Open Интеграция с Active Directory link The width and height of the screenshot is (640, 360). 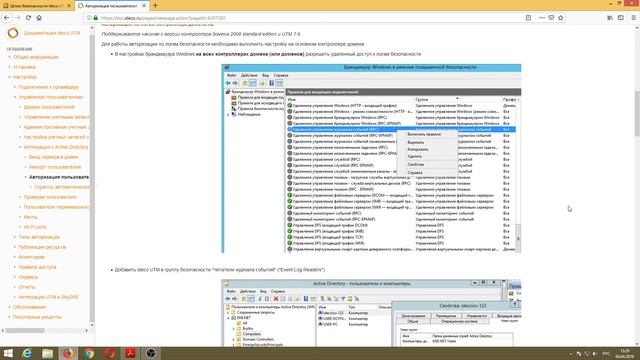click(56, 147)
